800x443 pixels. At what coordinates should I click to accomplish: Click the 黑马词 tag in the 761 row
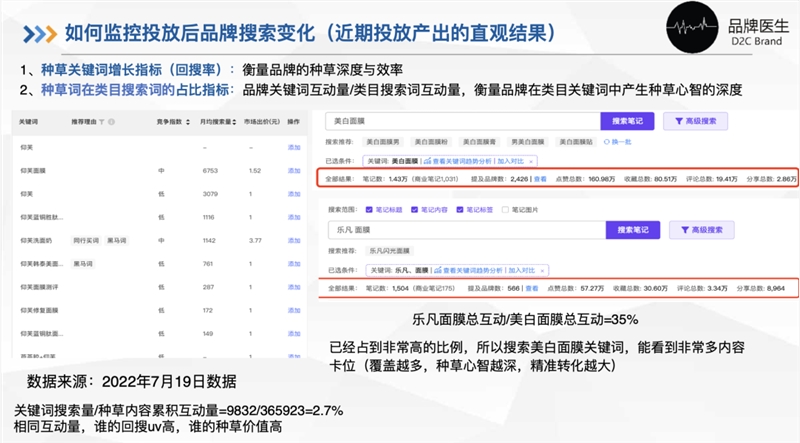(x=82, y=264)
